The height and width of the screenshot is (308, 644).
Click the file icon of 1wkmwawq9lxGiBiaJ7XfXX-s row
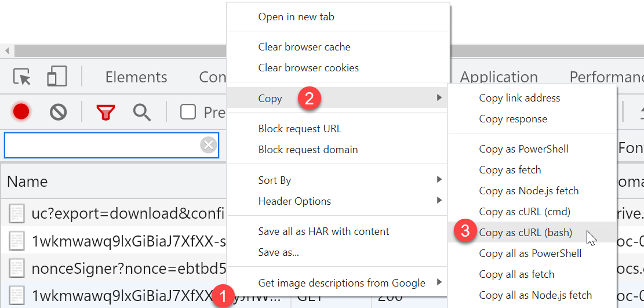coord(16,241)
